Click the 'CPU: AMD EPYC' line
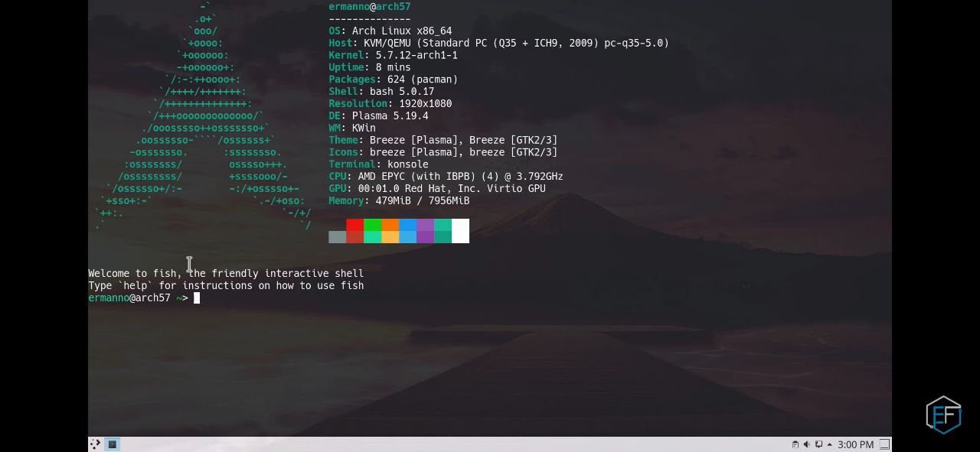The image size is (980, 452). [446, 177]
